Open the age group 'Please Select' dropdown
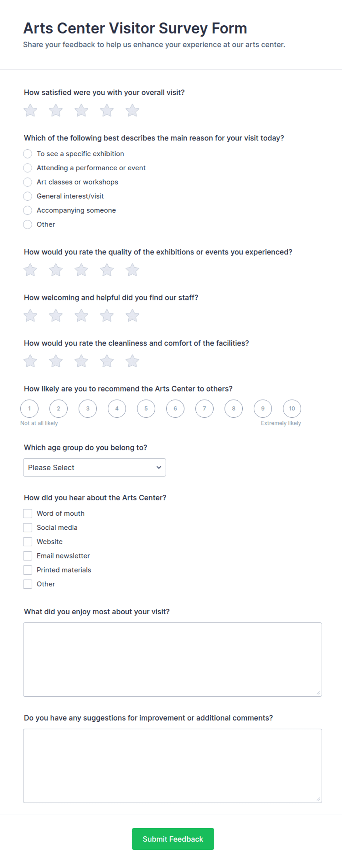The width and height of the screenshot is (342, 868). 95,468
